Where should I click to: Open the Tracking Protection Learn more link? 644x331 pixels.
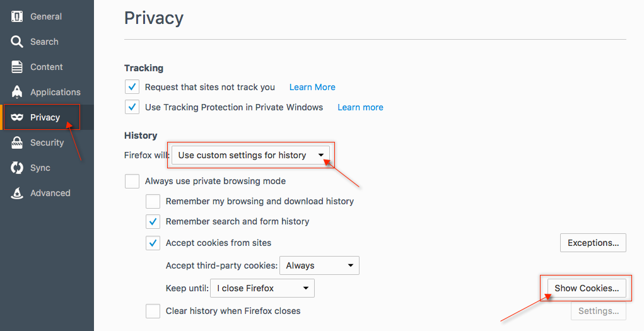point(360,107)
